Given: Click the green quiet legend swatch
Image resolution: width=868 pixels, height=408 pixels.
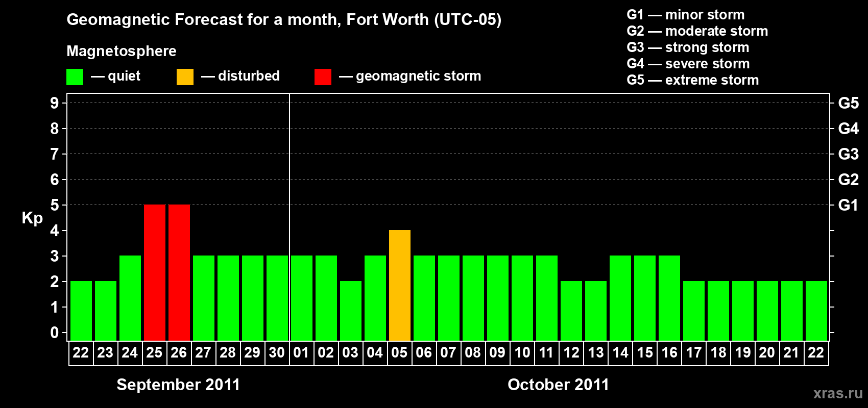Looking at the screenshot, I should 75,77.
